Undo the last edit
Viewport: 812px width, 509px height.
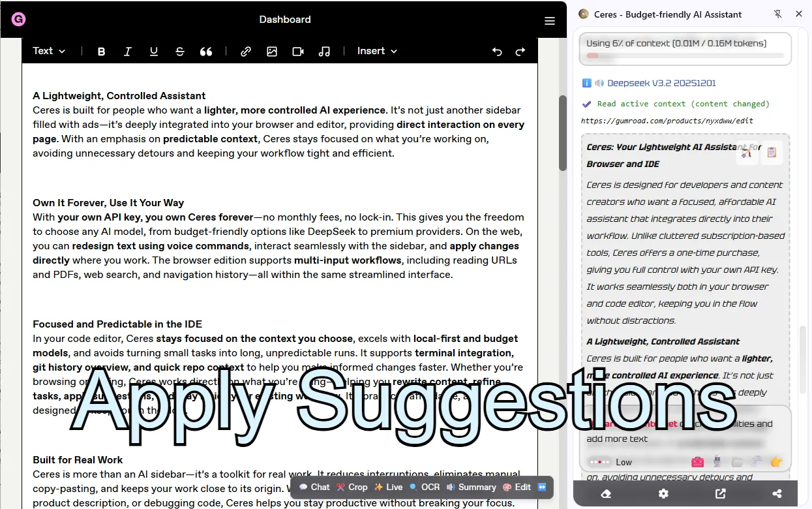coord(497,51)
